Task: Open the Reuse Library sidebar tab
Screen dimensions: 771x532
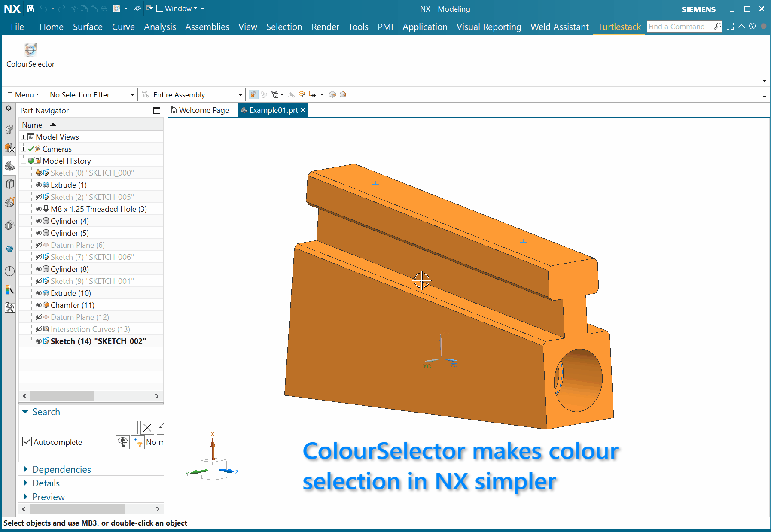Action: click(x=9, y=184)
